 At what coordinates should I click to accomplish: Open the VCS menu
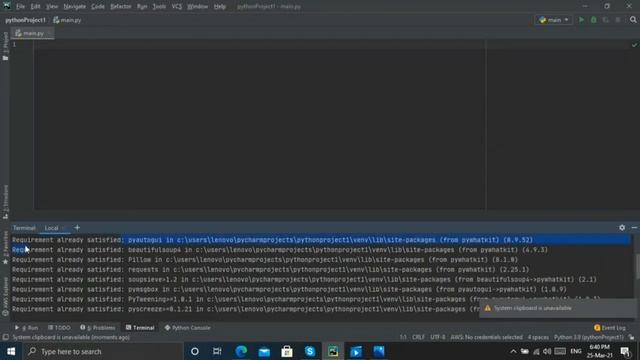coord(177,7)
